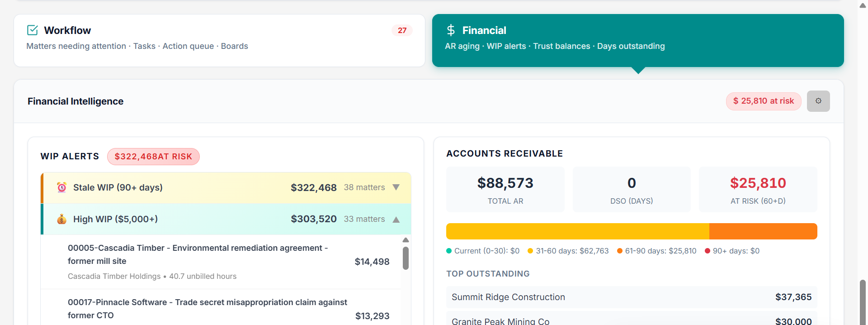The width and height of the screenshot is (868, 325).
Task: Click the 31-60 days: $62,763 legend
Action: click(x=568, y=251)
